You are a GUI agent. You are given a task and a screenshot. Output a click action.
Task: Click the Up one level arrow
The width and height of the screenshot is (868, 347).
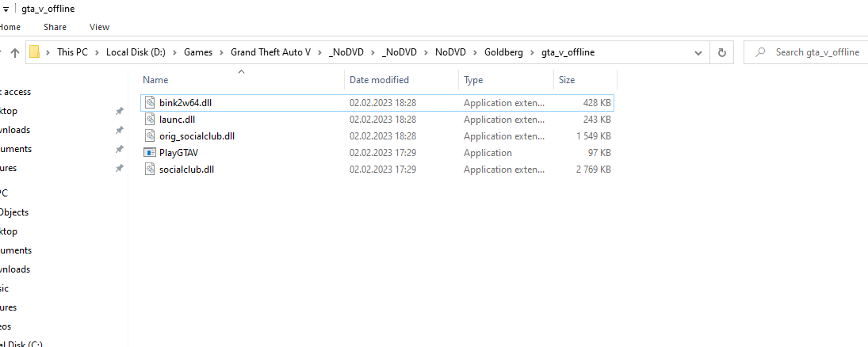pos(14,52)
